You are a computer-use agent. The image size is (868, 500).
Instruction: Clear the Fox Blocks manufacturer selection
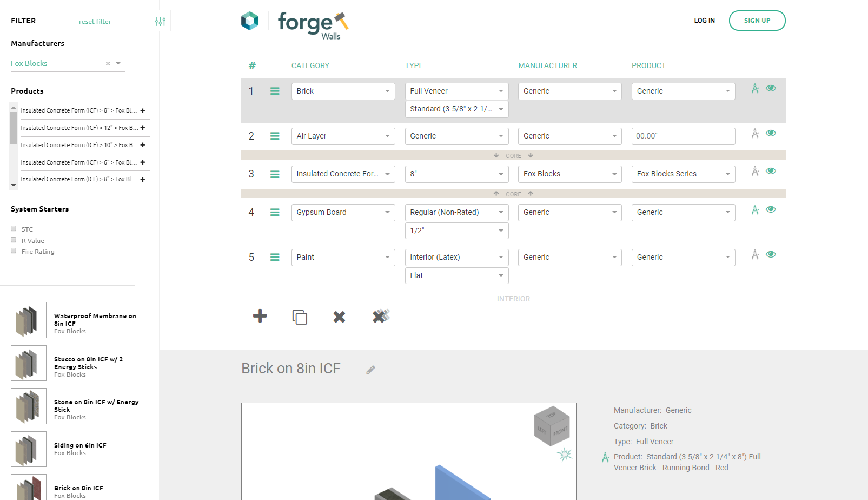[108, 64]
